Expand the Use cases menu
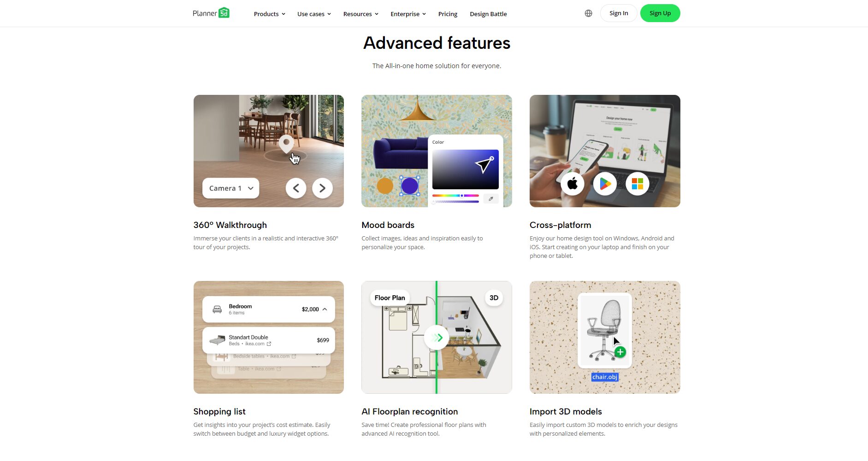 (314, 14)
